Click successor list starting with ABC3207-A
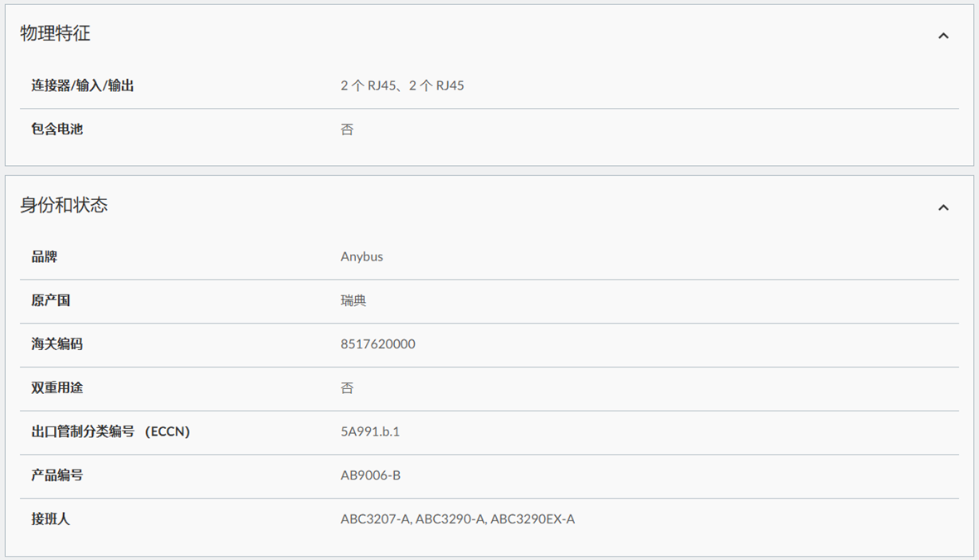This screenshot has height=560, width=979. [457, 519]
